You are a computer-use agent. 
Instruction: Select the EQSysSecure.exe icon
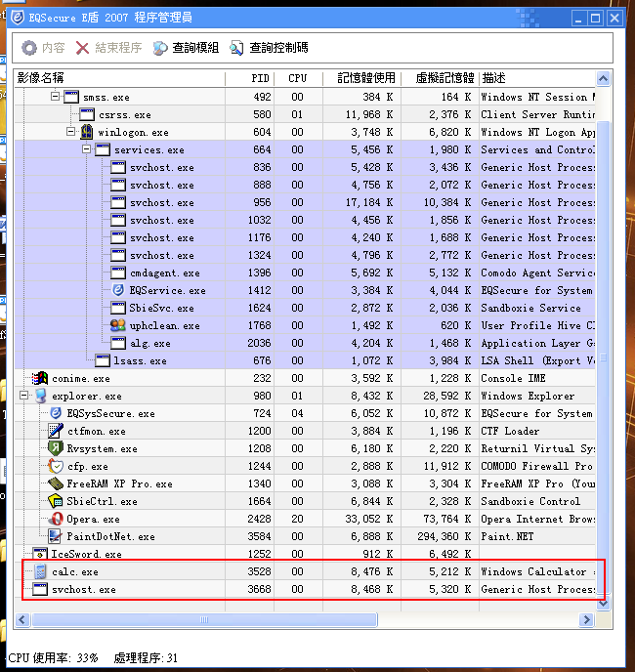tap(56, 413)
